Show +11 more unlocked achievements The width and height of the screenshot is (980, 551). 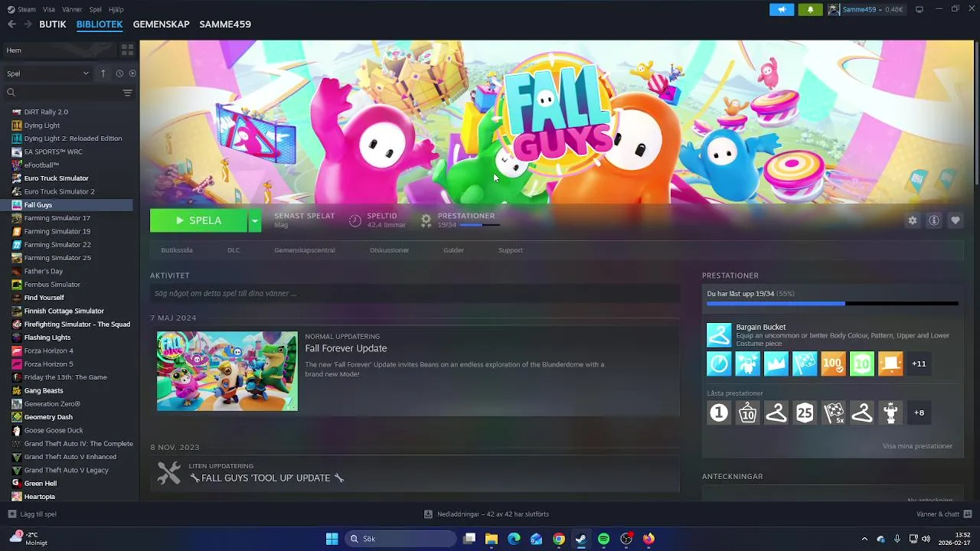919,364
